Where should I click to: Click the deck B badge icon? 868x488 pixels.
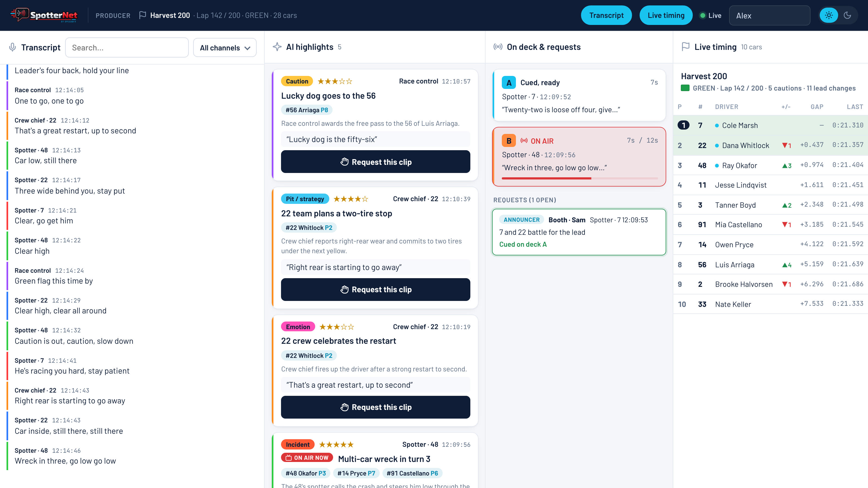(x=509, y=141)
